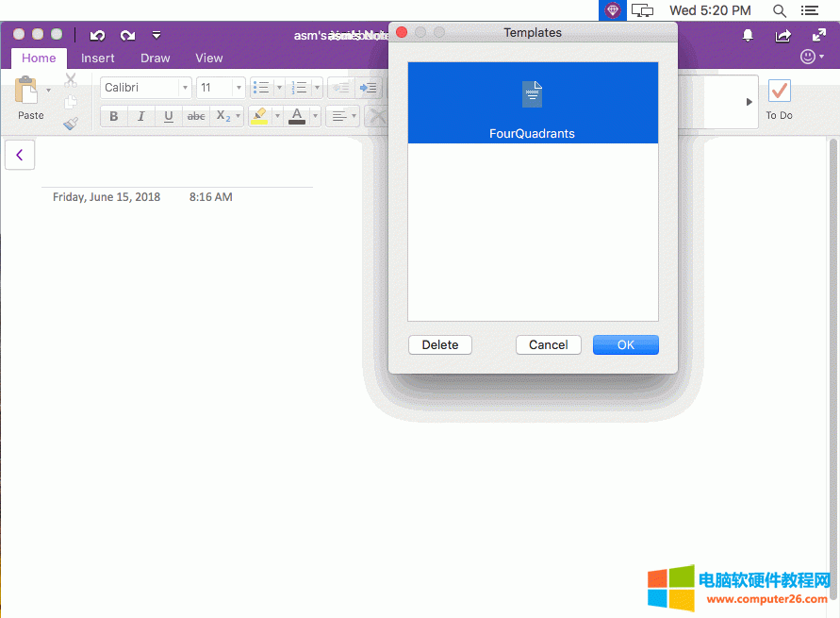Click the numbered list icon

click(x=300, y=88)
